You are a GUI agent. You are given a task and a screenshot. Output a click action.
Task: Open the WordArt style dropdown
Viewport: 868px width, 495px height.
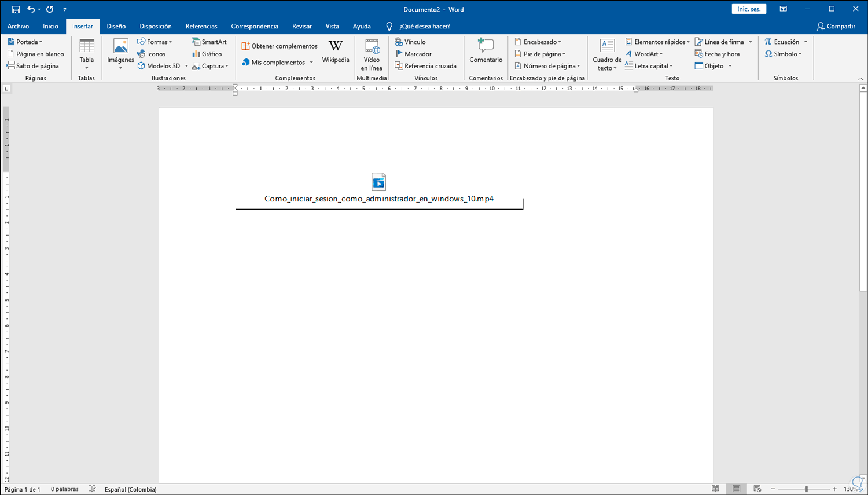[x=644, y=54]
